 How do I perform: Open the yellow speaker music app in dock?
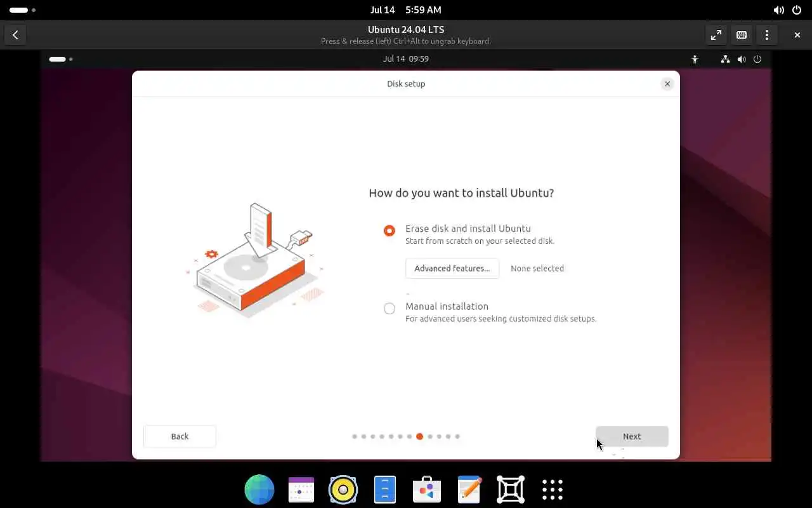click(x=343, y=490)
